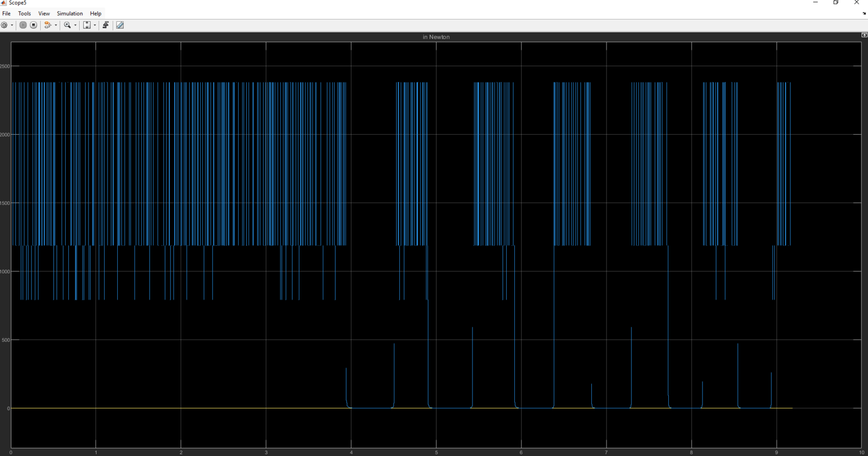Viewport: 868px width, 456px height.
Task: Expand the Highlight Block dropdown arrow
Action: pyautogui.click(x=56, y=25)
